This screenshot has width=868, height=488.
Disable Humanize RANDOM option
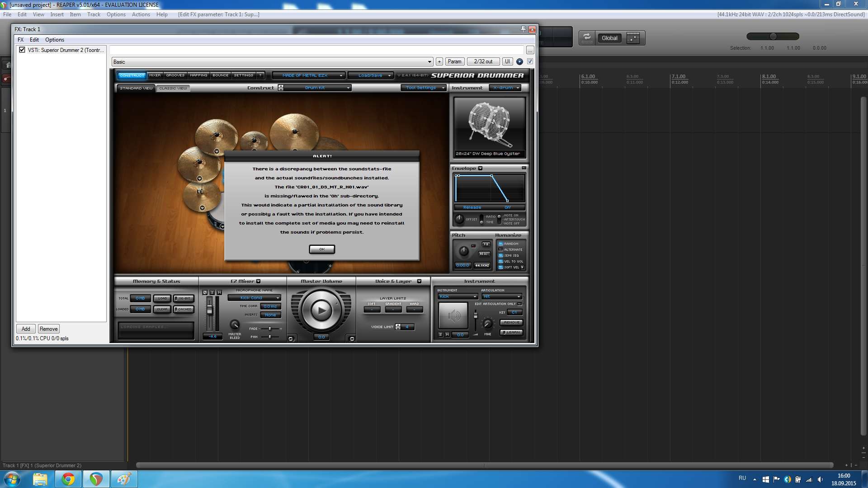501,244
